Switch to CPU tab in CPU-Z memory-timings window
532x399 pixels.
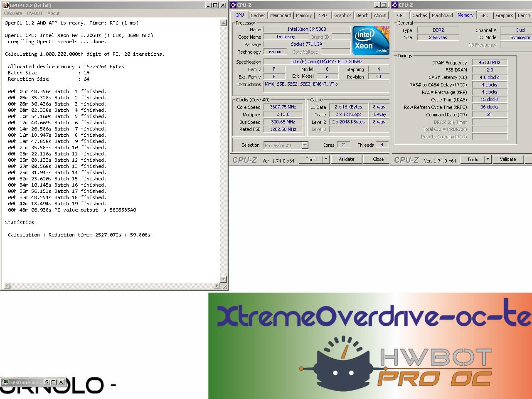[401, 15]
